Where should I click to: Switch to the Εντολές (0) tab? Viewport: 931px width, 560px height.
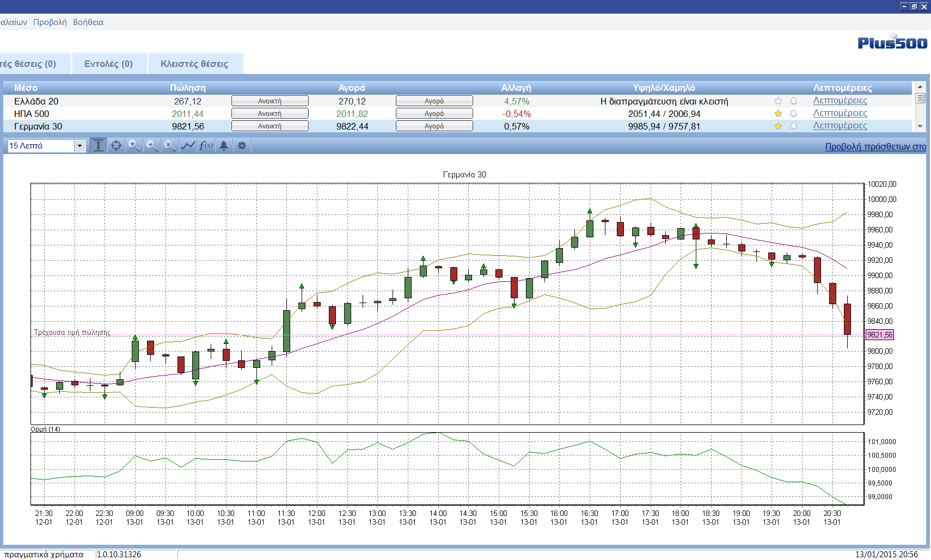click(108, 64)
